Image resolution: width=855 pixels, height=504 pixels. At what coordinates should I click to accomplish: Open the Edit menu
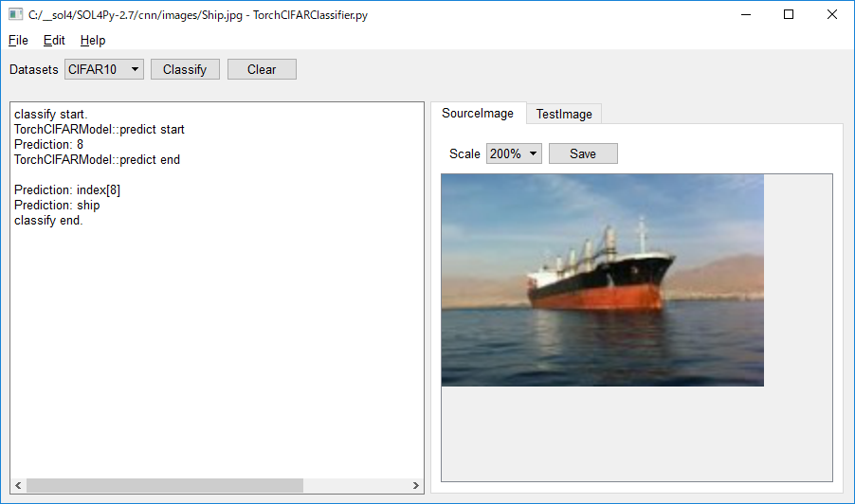[x=54, y=41]
